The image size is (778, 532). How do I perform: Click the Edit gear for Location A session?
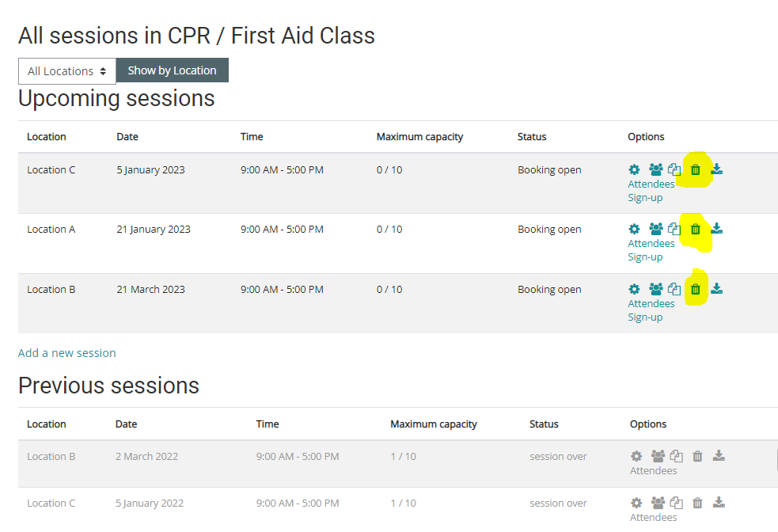tap(634, 229)
